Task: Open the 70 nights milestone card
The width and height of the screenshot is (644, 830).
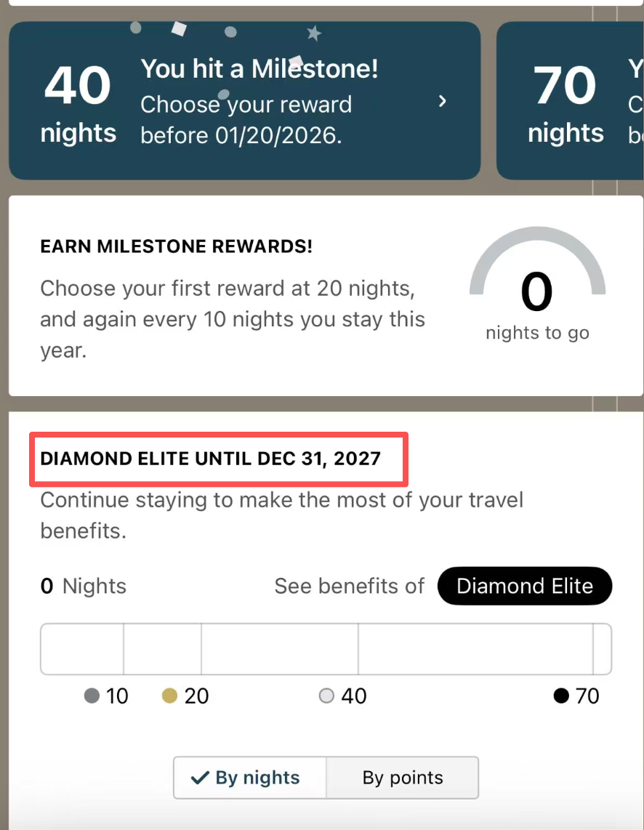Action: 570,100
